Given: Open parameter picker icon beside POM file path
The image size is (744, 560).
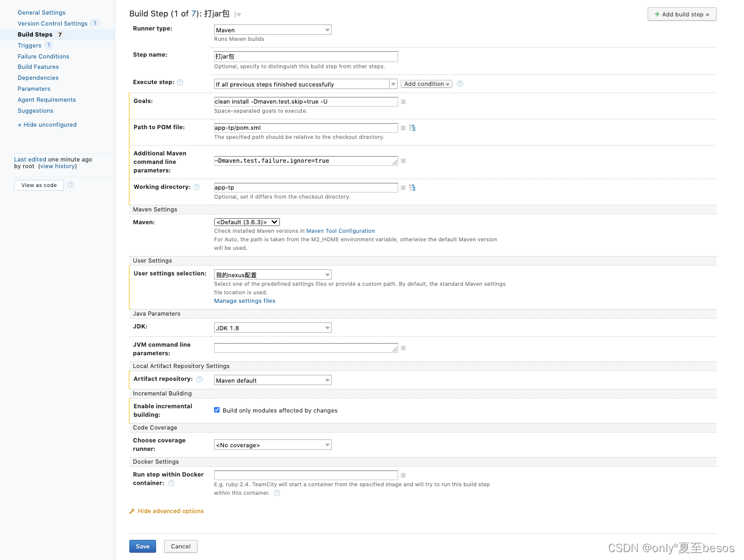Looking at the screenshot, I should [x=403, y=128].
